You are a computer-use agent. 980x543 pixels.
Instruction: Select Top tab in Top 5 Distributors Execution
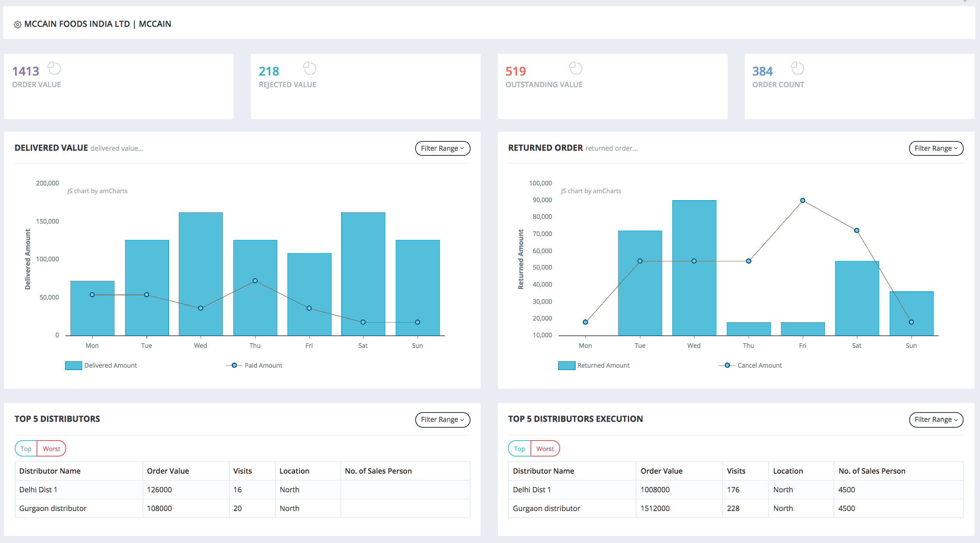tap(520, 448)
